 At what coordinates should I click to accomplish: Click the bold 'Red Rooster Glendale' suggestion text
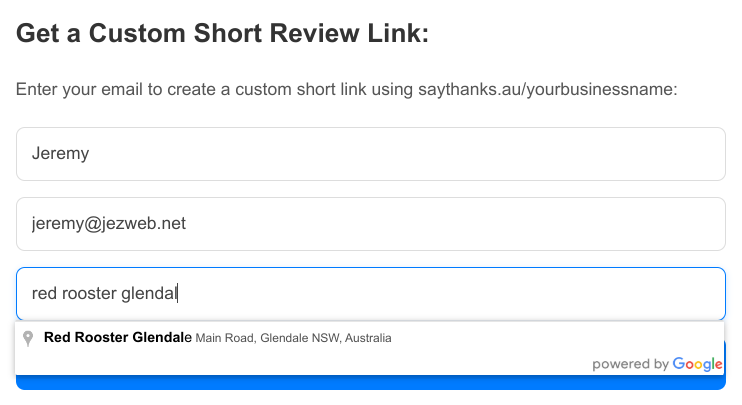[117, 338]
